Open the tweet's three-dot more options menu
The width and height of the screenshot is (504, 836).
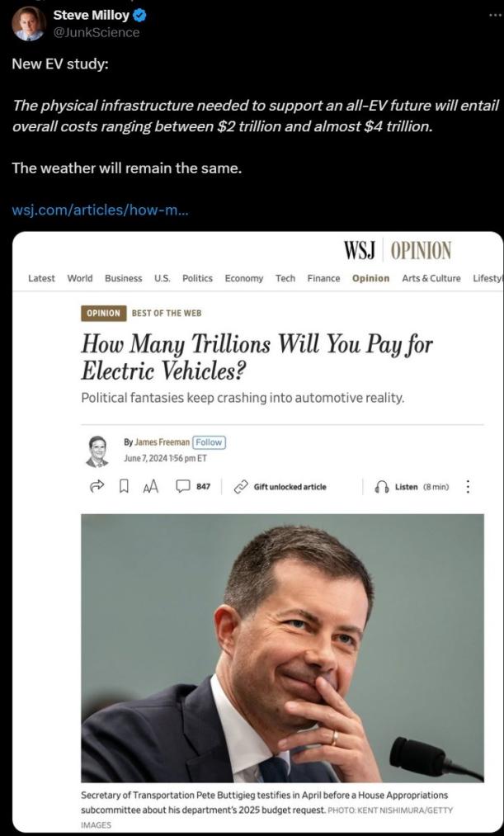tap(495, 15)
